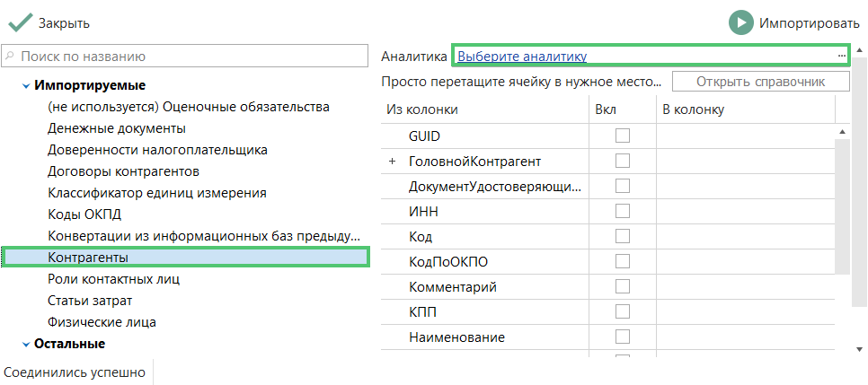Collapse the Импортируемые tree group

tap(25, 86)
